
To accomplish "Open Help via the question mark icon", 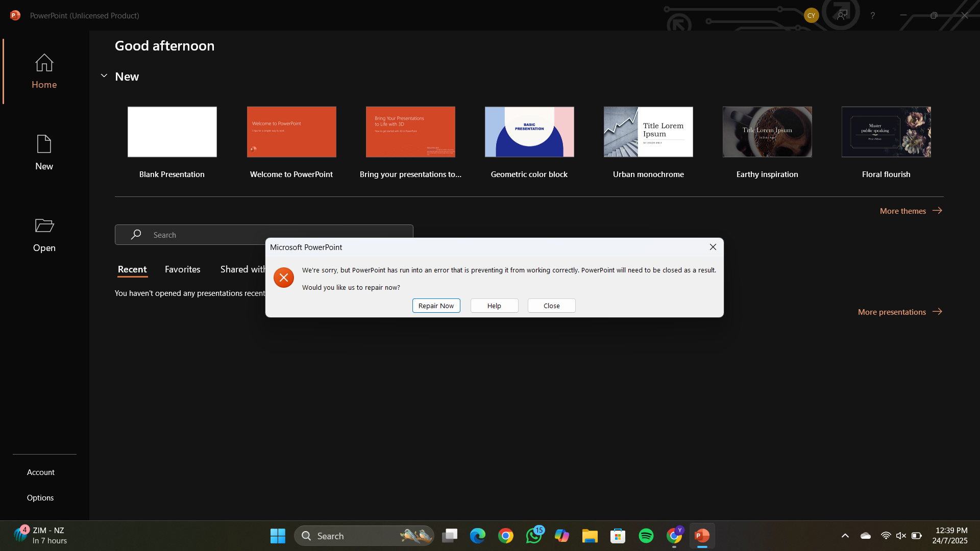I will click(872, 15).
